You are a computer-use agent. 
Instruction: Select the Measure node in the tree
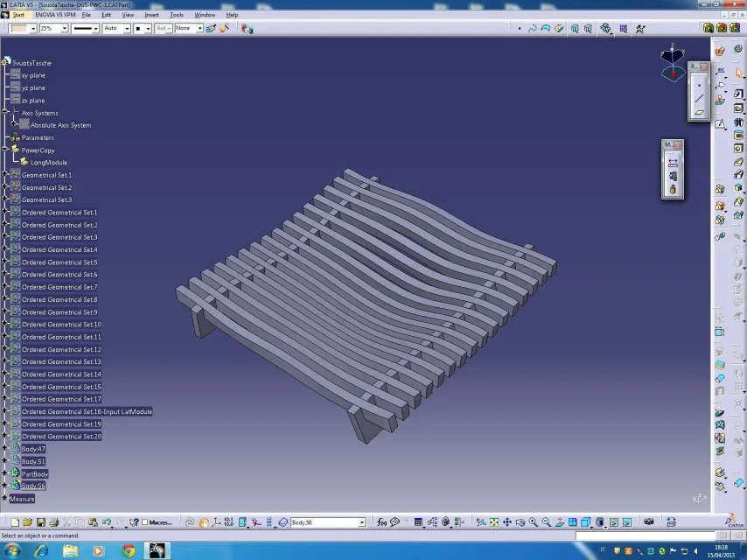tap(22, 499)
